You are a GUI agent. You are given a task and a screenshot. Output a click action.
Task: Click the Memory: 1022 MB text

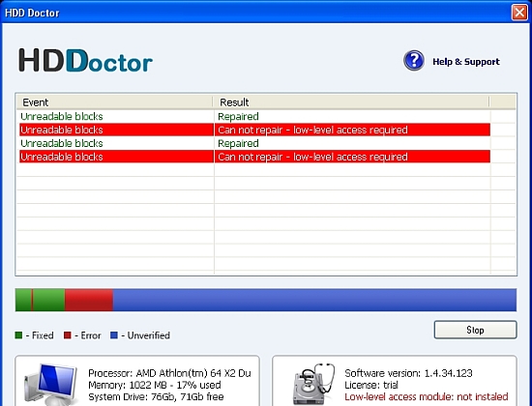pos(155,385)
